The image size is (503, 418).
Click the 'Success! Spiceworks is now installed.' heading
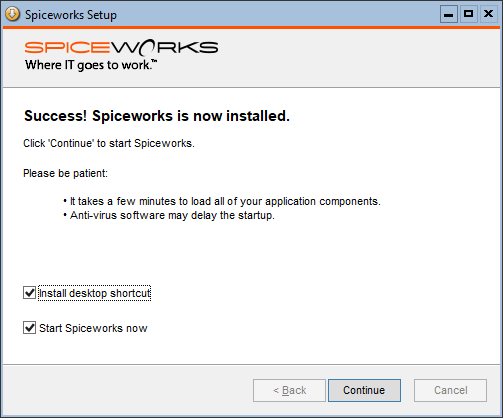click(157, 116)
